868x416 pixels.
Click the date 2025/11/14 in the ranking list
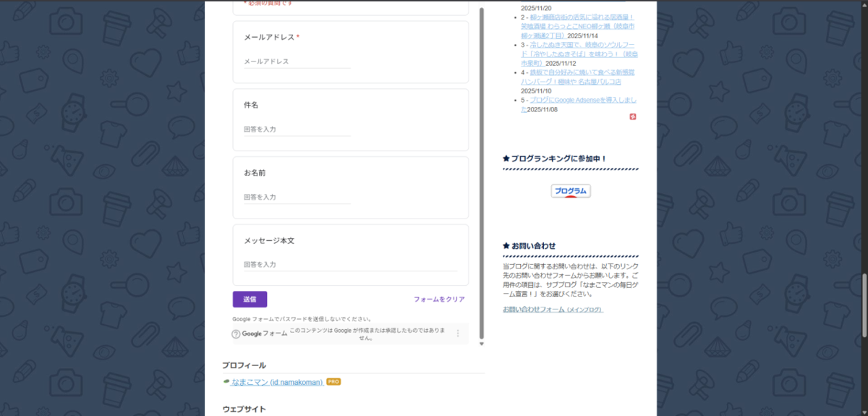pyautogui.click(x=582, y=35)
